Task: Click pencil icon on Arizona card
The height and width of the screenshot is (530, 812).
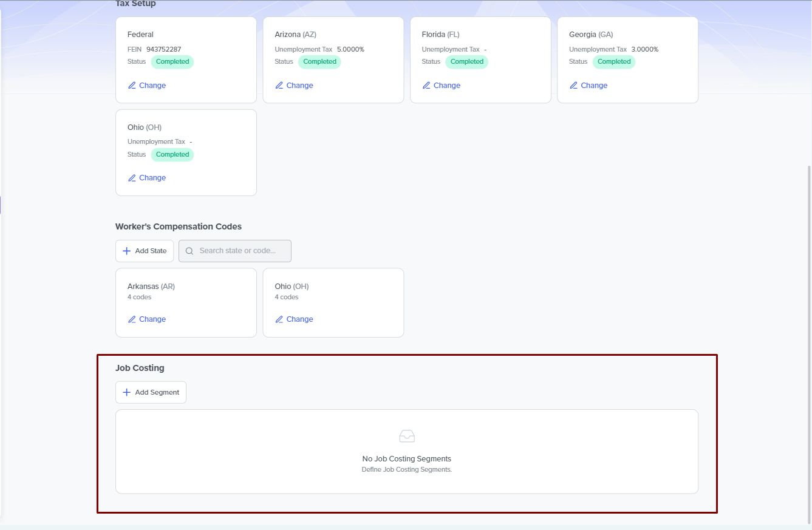Action: (x=279, y=86)
